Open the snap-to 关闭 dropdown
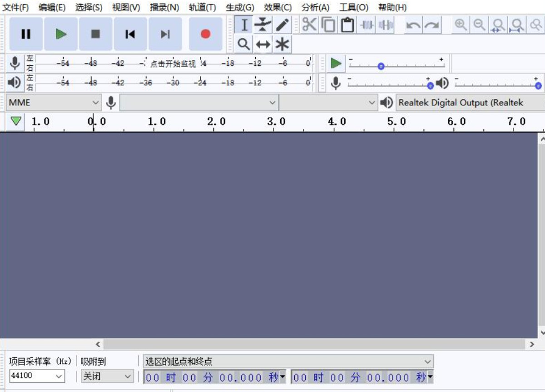Image resolution: width=545 pixels, height=392 pixels. [107, 376]
